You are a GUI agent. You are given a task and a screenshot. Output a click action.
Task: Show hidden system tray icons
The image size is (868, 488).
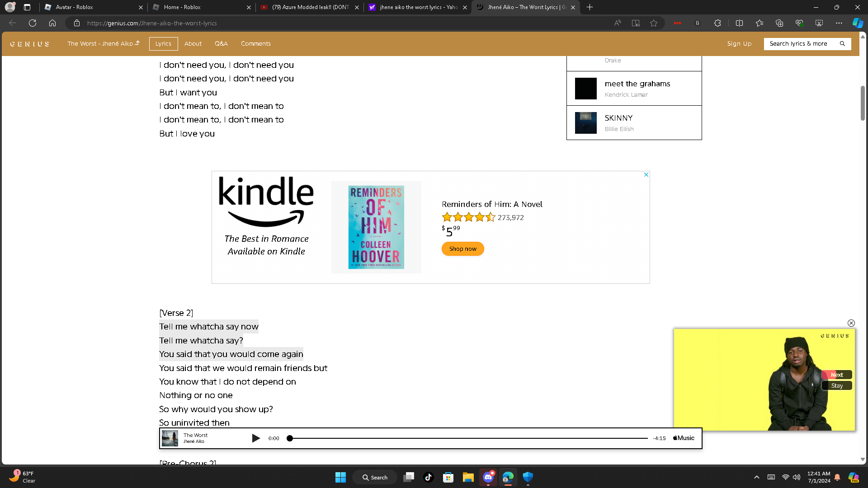click(x=757, y=477)
